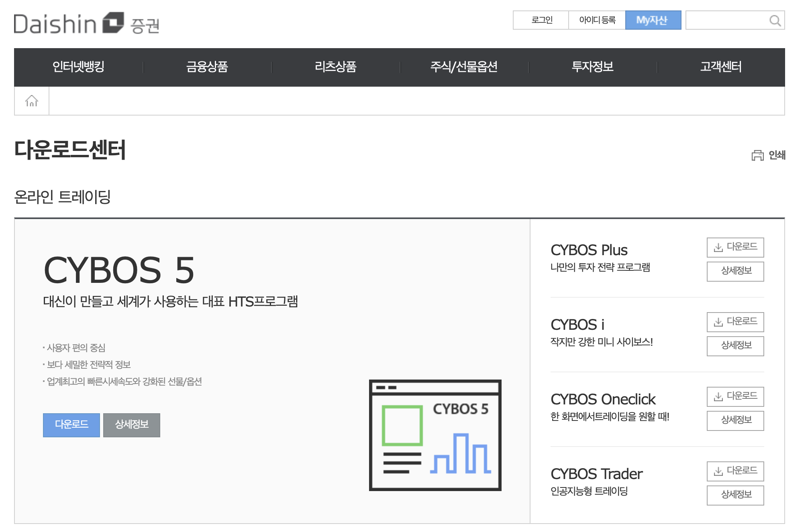The width and height of the screenshot is (812, 532).
Task: Click the Daishin logo
Action: [x=86, y=23]
